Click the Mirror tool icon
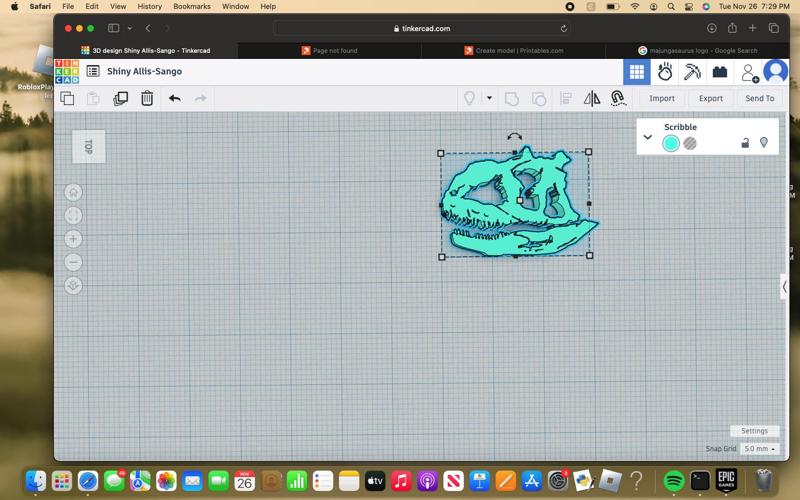Screen dimensions: 800x500 (x=592, y=98)
